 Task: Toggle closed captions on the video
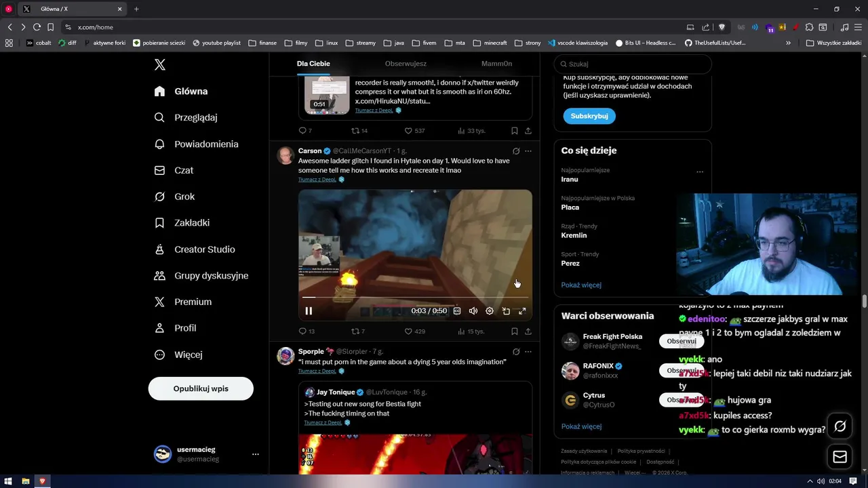coord(457,311)
